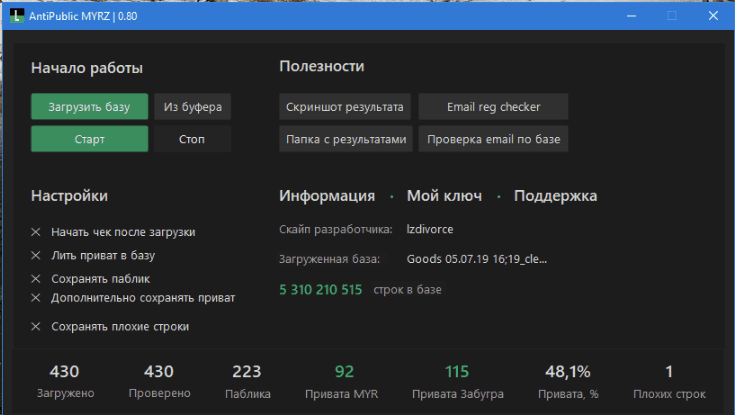Toggle Сохранять паблик option
Image resolution: width=735 pixels, height=415 pixels.
click(x=90, y=279)
